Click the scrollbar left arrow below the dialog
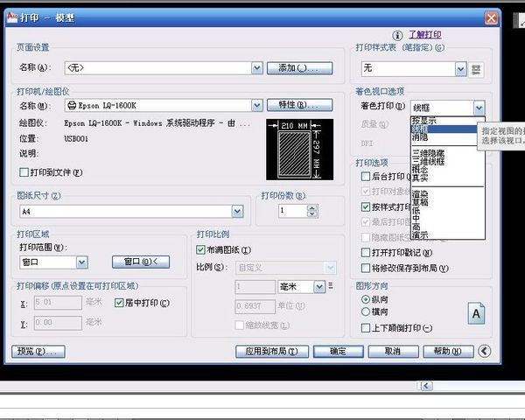Viewport: 525px width, 420px height. point(426,386)
